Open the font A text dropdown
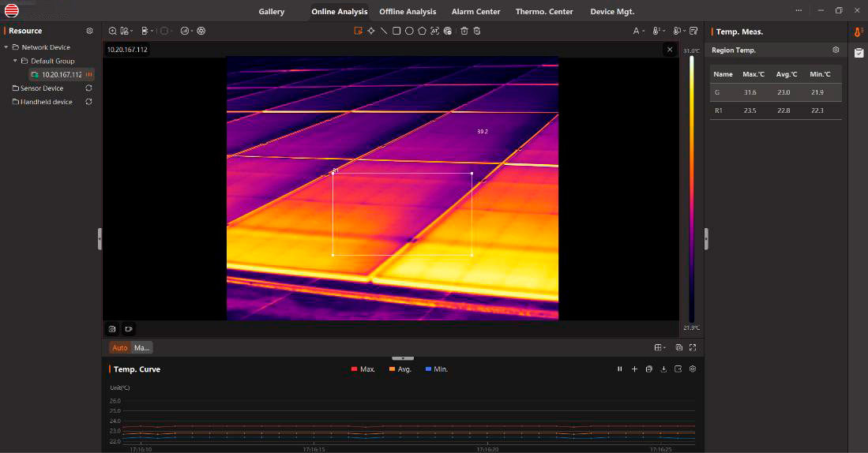 [x=639, y=31]
